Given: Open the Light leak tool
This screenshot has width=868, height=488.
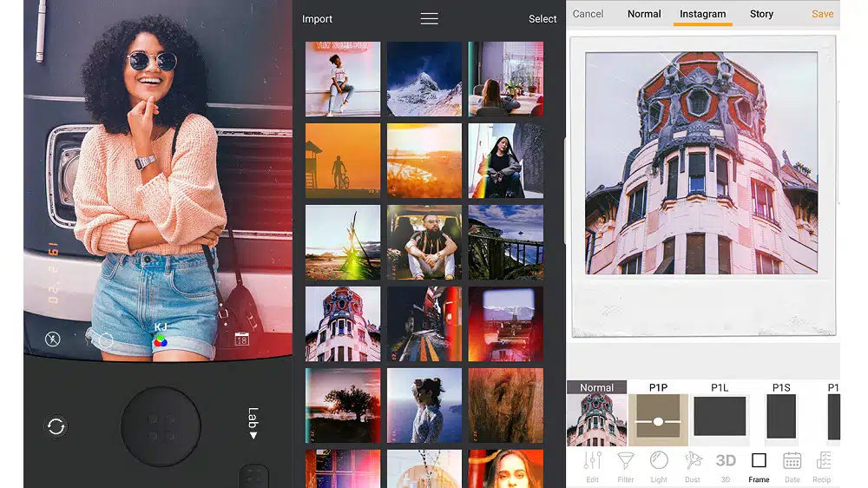Looking at the screenshot, I should coord(659,464).
